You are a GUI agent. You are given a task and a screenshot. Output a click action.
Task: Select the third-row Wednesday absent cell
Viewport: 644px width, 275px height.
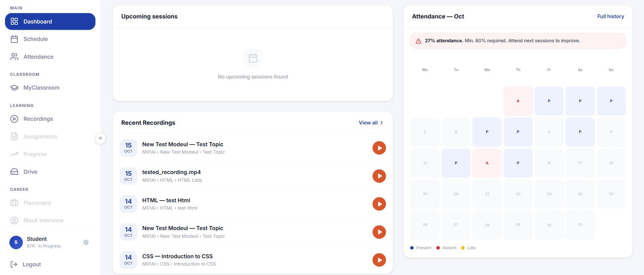click(487, 163)
